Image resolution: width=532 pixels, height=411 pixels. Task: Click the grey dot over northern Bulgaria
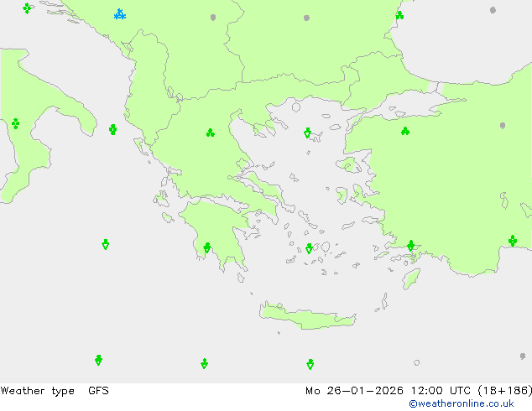(x=306, y=18)
